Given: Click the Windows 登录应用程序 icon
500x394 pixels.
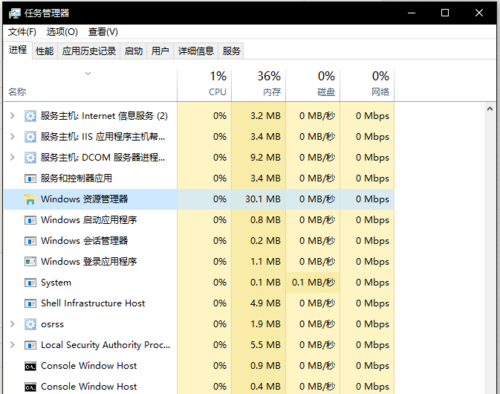Looking at the screenshot, I should pyautogui.click(x=30, y=262).
